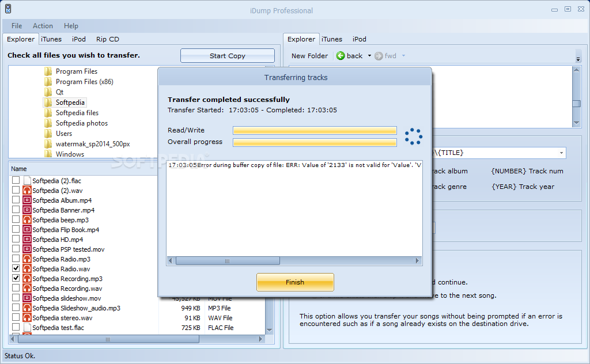
Task: Open the fwd button history dropdown arrow
Action: pyautogui.click(x=403, y=56)
